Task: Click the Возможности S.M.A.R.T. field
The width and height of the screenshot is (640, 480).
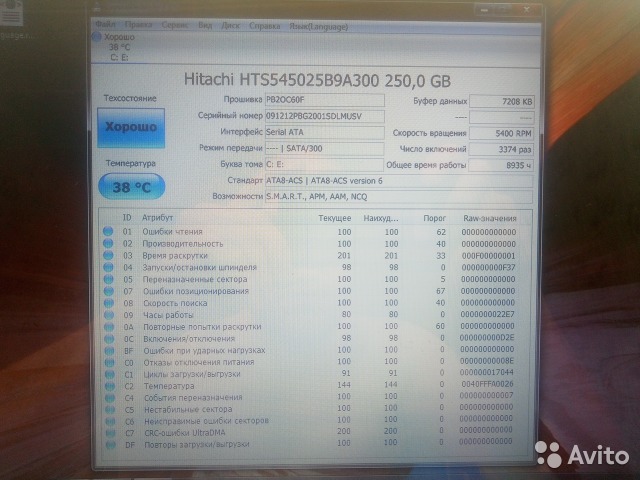Action: (399, 197)
